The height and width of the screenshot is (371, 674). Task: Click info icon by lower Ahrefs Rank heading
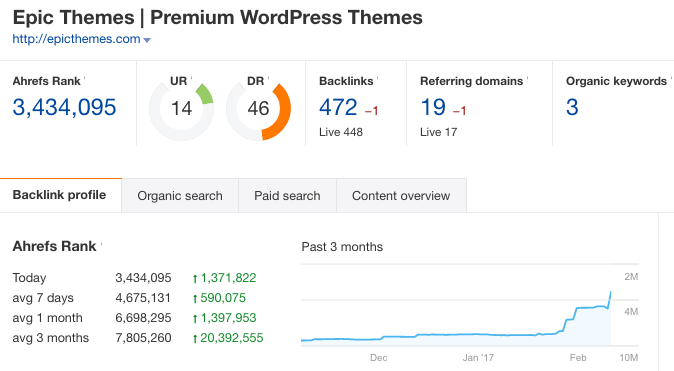[101, 244]
